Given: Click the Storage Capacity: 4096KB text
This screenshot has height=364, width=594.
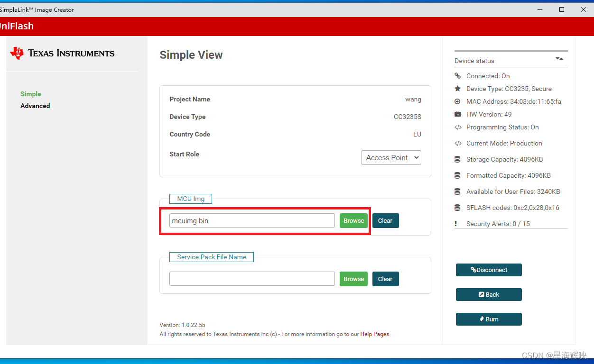Looking at the screenshot, I should tap(505, 159).
